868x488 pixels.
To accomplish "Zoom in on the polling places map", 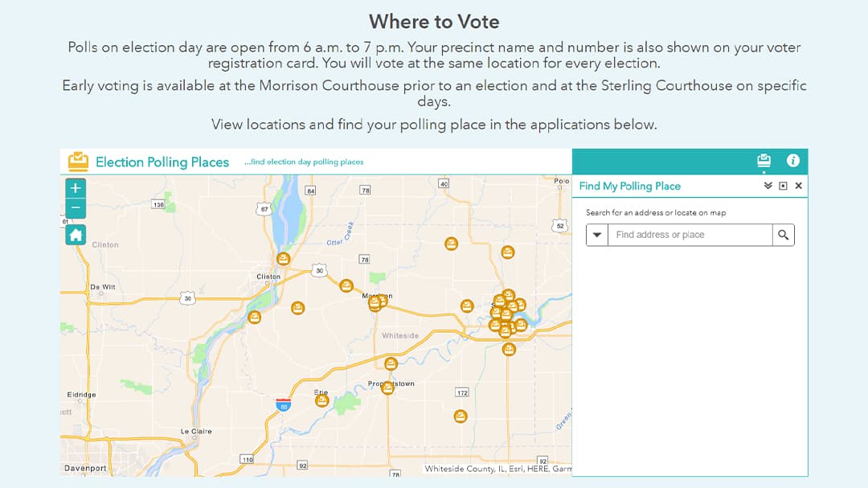I will coord(76,188).
